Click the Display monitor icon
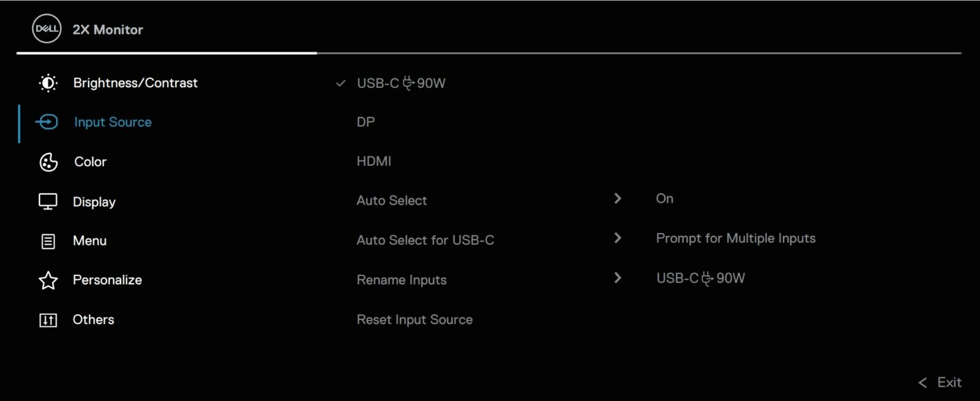 (x=47, y=201)
